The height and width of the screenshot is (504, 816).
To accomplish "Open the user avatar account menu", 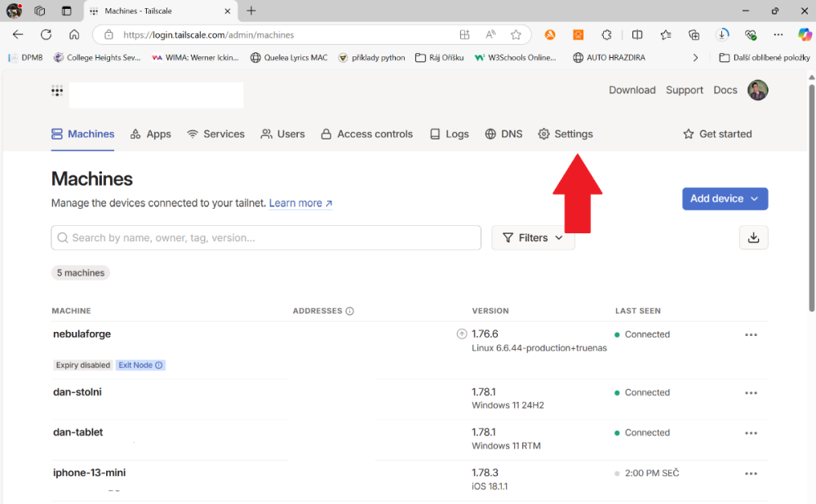I will (757, 91).
